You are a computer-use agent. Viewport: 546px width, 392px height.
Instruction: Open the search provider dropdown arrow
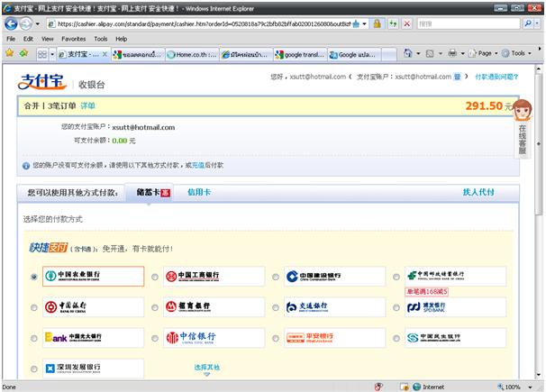[537, 23]
